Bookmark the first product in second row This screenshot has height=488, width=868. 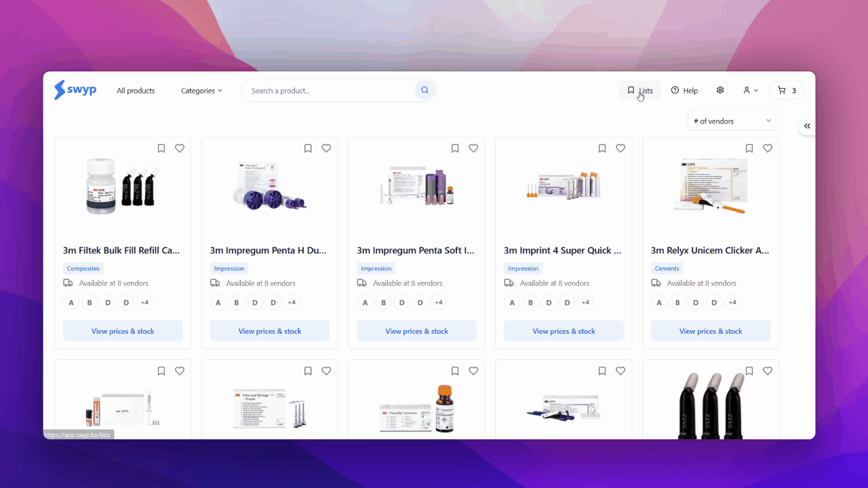[x=161, y=371]
